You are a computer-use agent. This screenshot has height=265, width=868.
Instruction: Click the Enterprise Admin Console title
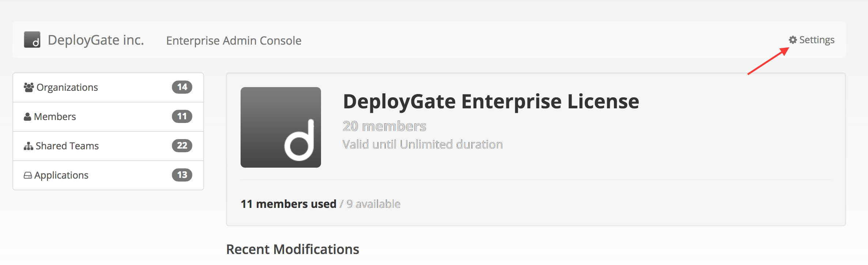pyautogui.click(x=234, y=41)
